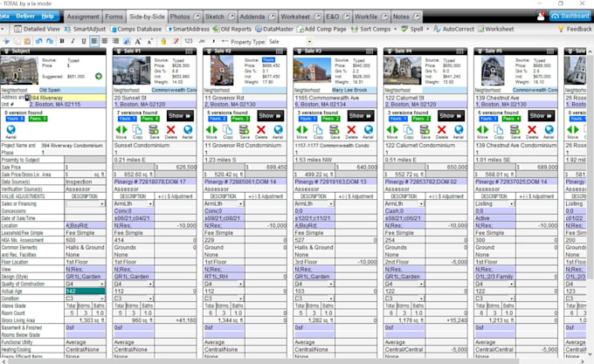Image resolution: width=594 pixels, height=364 pixels.
Task: Open Subject Sales or Financing dropdown
Action: [x=102, y=203]
